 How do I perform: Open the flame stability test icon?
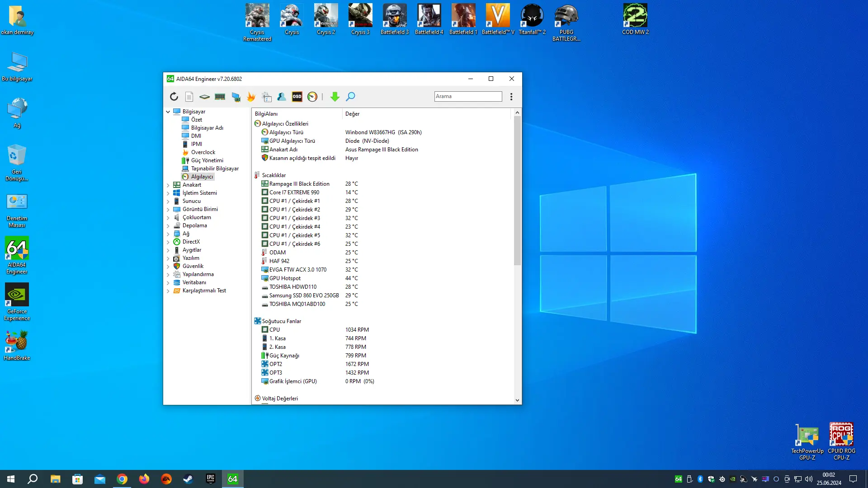(251, 97)
